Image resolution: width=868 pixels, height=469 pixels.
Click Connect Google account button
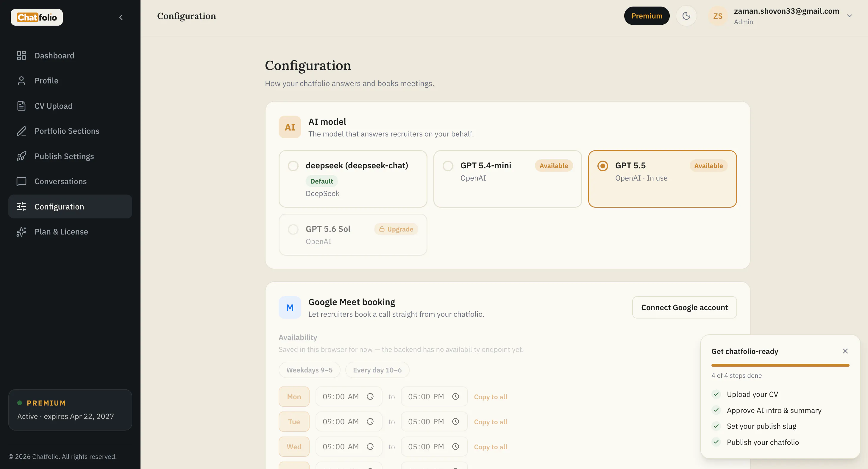click(x=684, y=308)
